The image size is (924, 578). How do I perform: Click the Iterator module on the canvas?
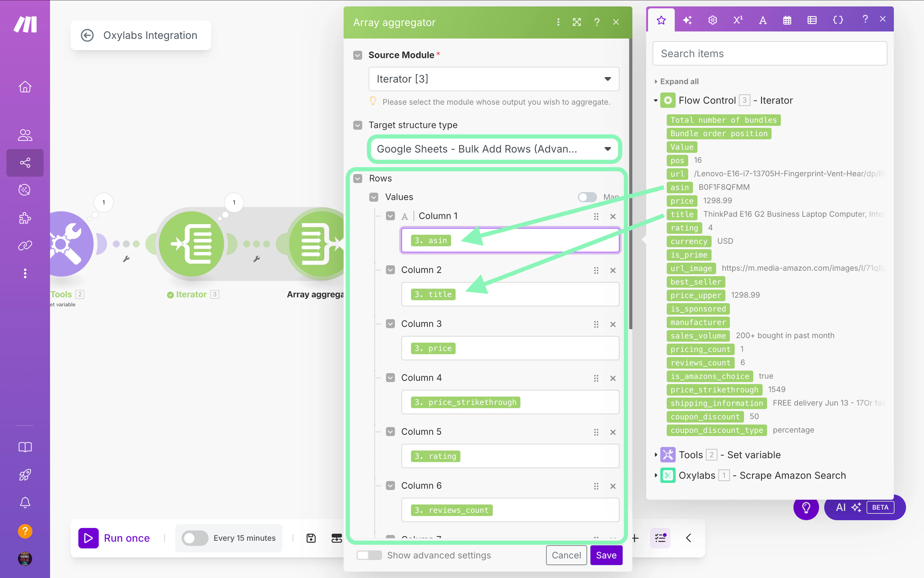[x=191, y=244]
